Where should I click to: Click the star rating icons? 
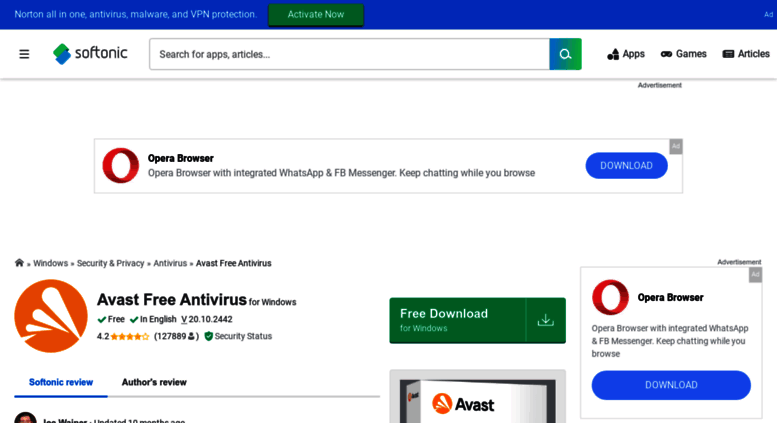tap(130, 337)
